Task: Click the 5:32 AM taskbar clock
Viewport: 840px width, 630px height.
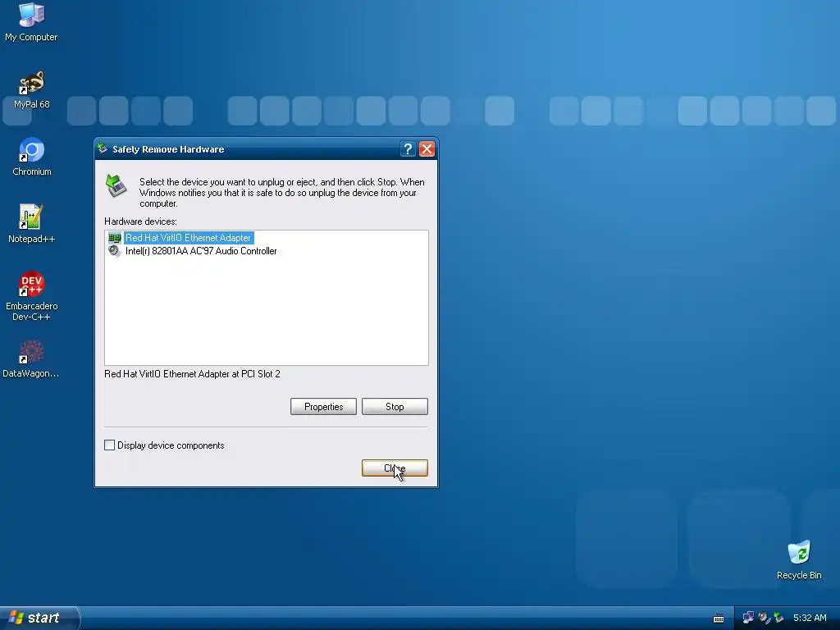Action: (810, 618)
